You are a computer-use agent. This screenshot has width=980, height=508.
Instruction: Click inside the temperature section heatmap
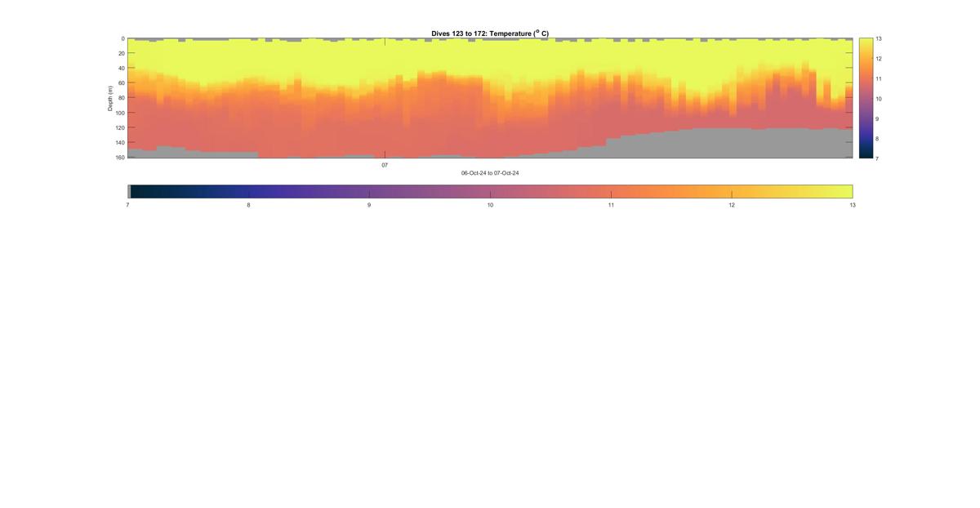(490, 98)
